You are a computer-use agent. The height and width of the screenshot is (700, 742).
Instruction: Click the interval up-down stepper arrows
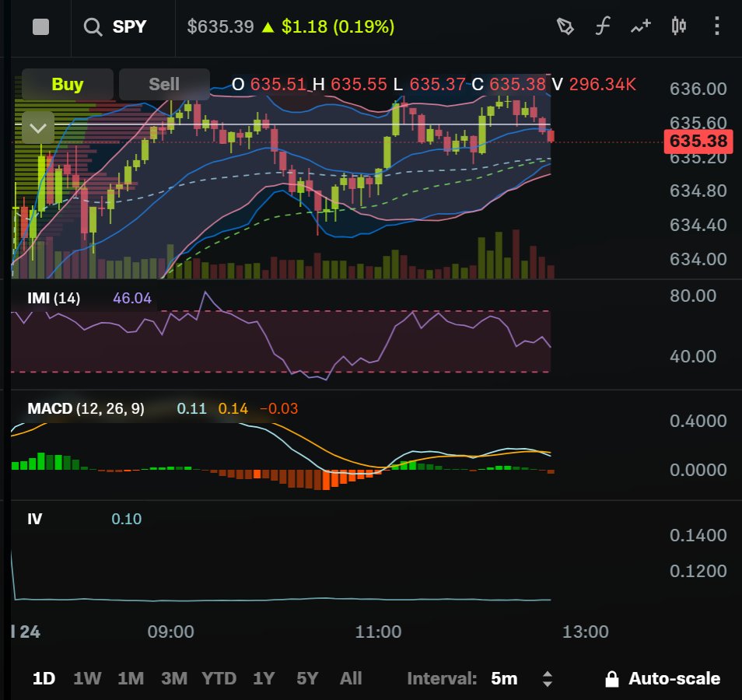coord(547,679)
